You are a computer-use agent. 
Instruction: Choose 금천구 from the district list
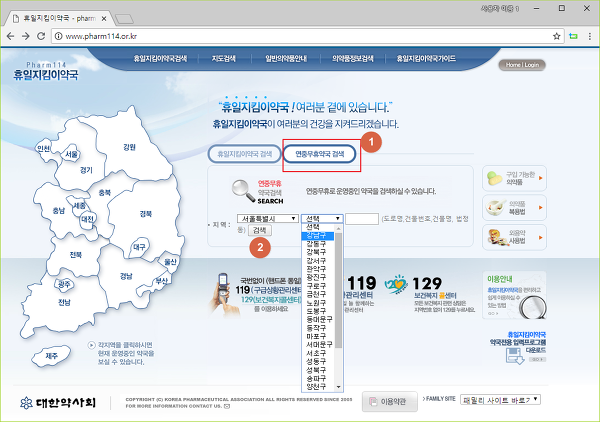(x=318, y=295)
